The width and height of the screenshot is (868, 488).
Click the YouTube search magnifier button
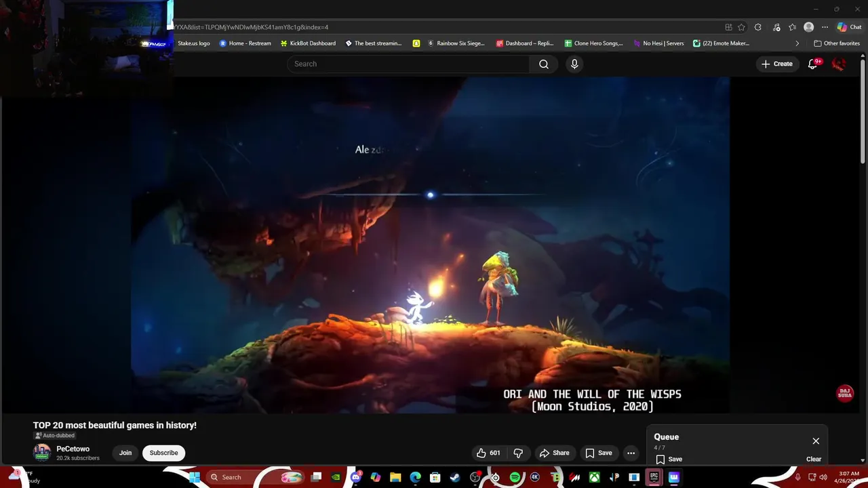[544, 64]
